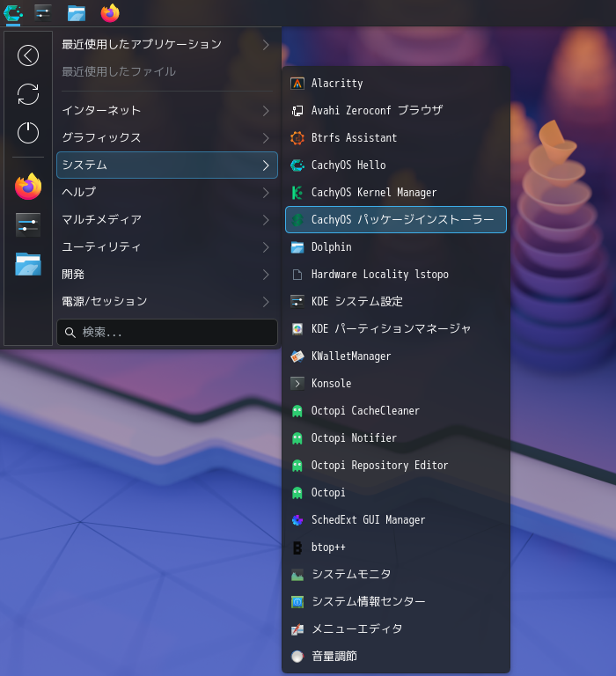Expand the インターネット category arrow
616x676 pixels.
266,111
